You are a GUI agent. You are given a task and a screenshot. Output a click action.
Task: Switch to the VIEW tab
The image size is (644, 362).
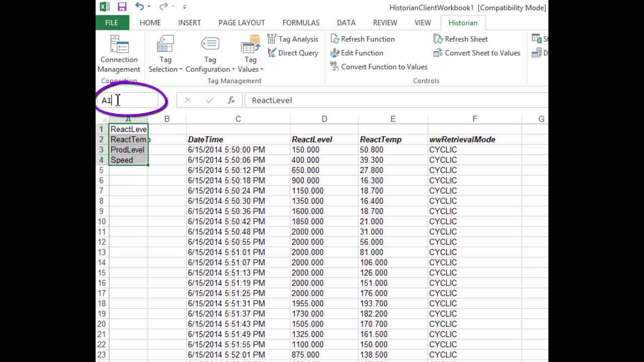[423, 23]
